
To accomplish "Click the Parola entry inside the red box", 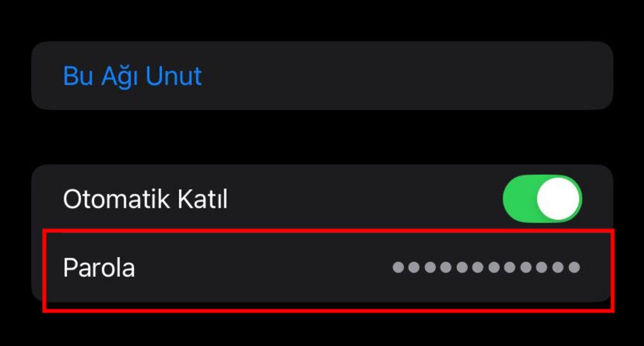I will [x=322, y=268].
